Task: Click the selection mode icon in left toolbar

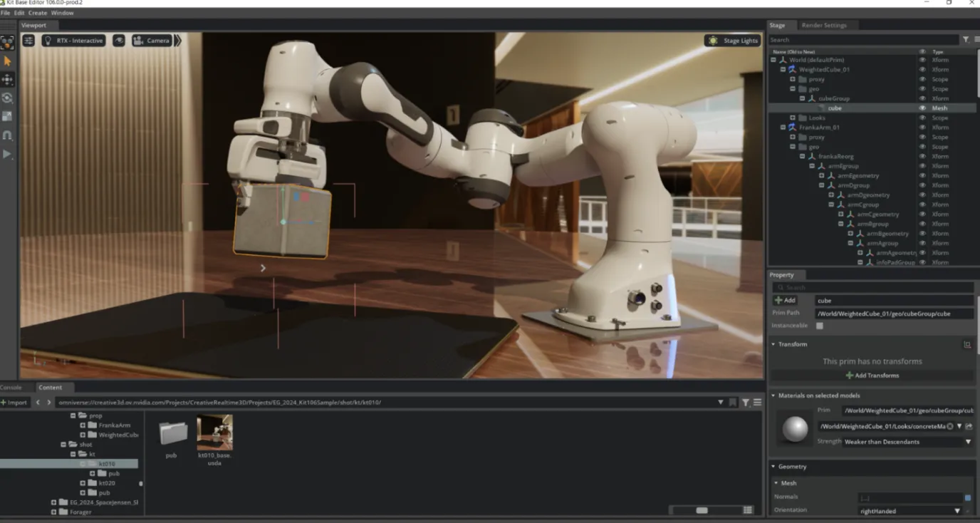Action: [x=7, y=43]
